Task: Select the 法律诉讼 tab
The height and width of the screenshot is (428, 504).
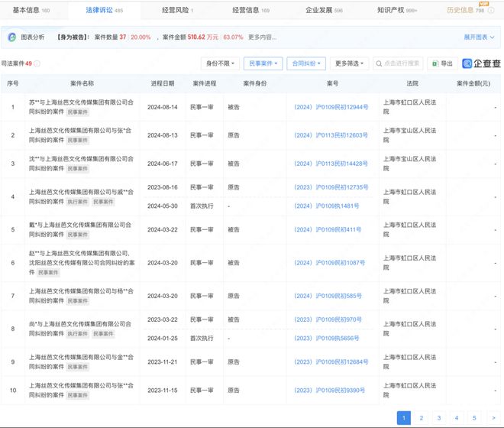Action: 104,10
